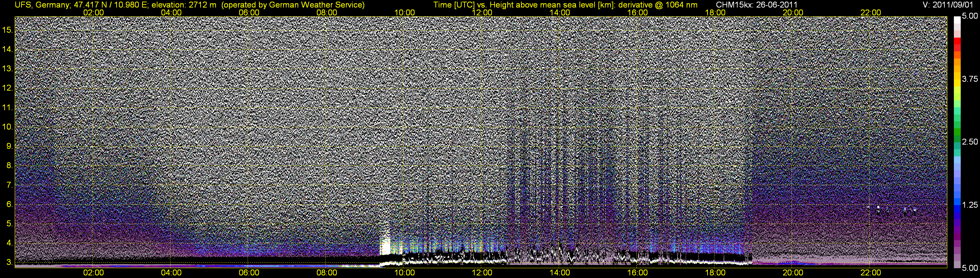Viewport: 980px width, 278px height.
Task: Click the '8.' km height axis label
Action: tap(10, 166)
